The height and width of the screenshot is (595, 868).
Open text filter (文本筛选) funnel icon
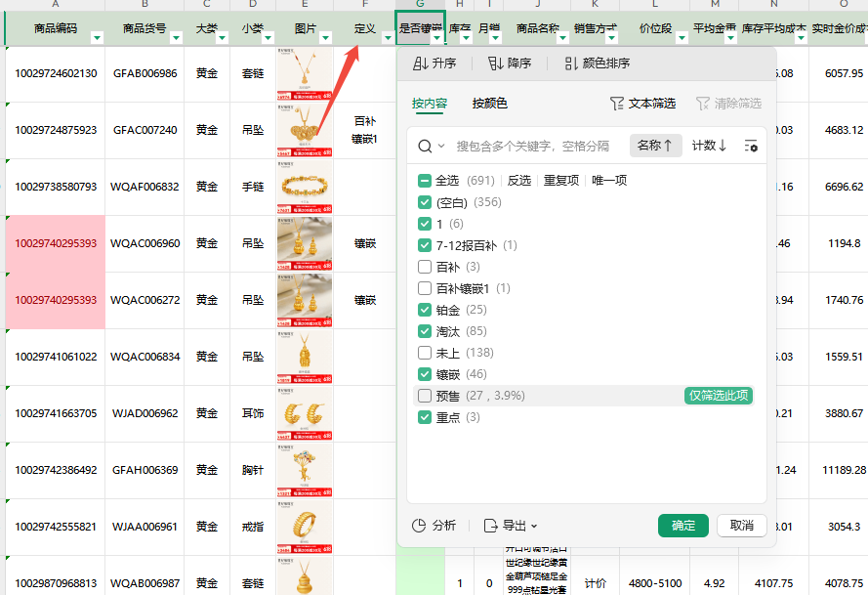tap(616, 104)
